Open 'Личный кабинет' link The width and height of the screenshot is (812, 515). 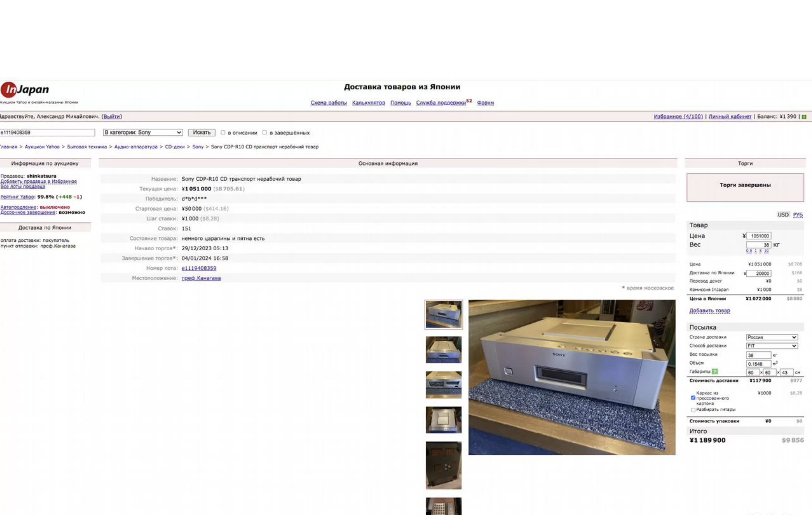[730, 116]
